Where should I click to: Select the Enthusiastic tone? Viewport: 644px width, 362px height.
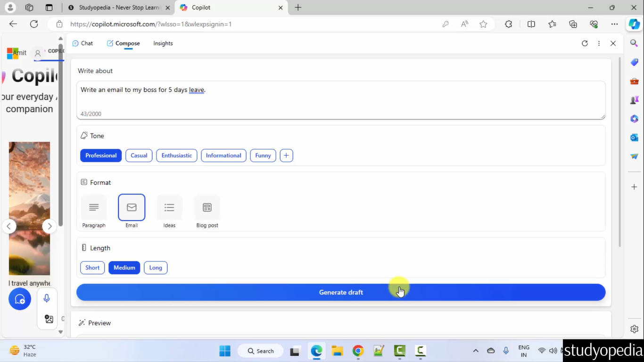(177, 156)
